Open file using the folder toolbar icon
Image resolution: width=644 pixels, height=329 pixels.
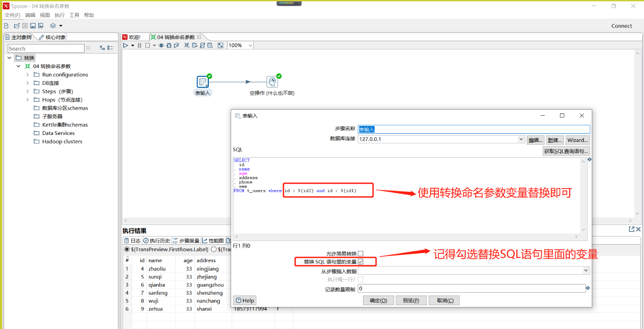click(x=17, y=26)
